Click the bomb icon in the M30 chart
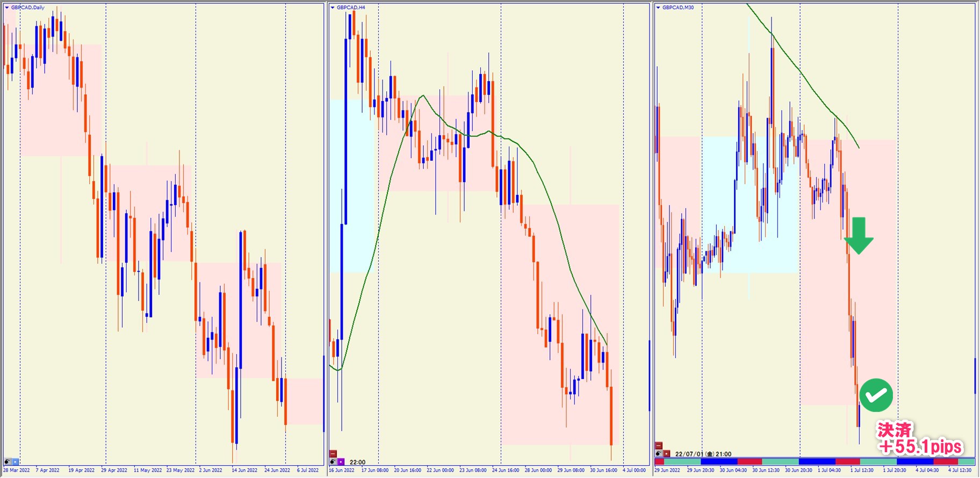980x478 pixels. tap(659, 454)
